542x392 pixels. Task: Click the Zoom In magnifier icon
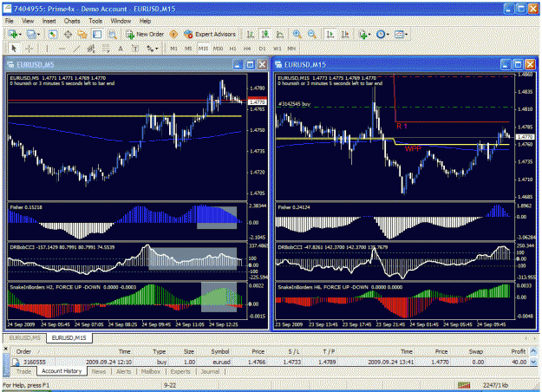point(297,34)
